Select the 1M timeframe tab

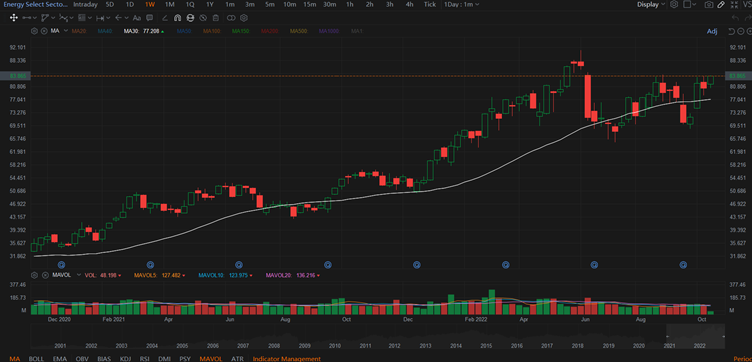[169, 4]
